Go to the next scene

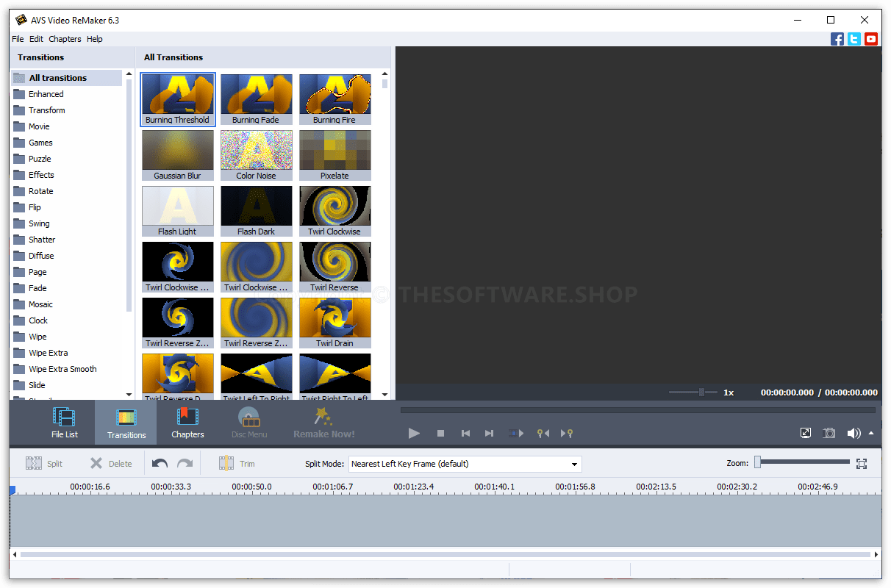pos(516,434)
